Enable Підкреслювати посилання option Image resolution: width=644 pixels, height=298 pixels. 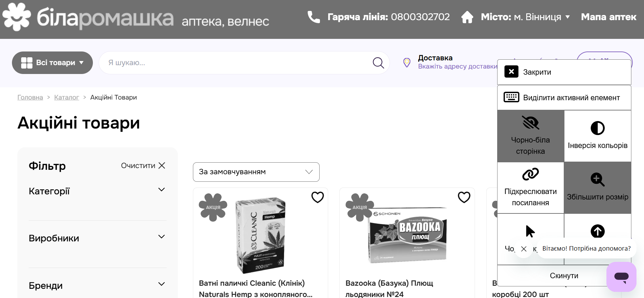click(531, 188)
